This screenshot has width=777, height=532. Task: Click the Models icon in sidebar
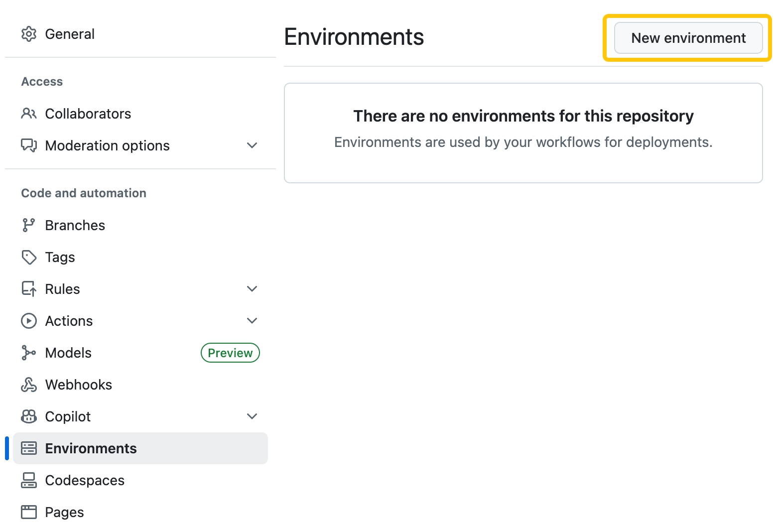tap(29, 353)
